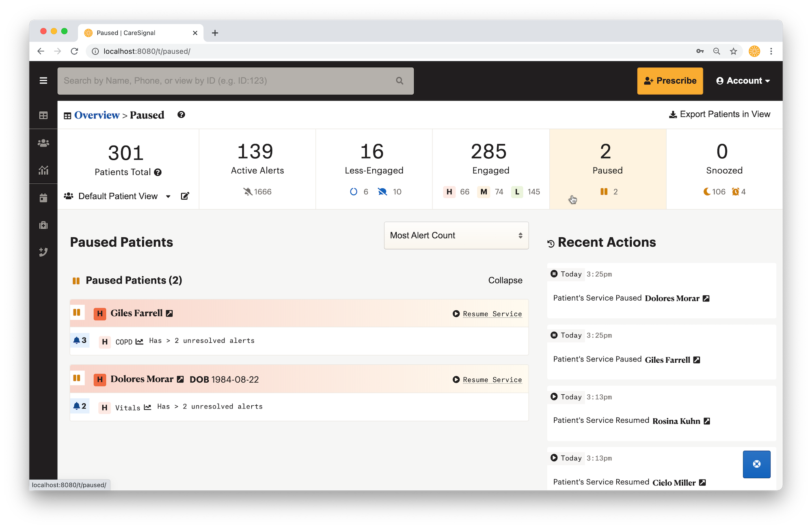Select the Engaged card

(x=491, y=169)
